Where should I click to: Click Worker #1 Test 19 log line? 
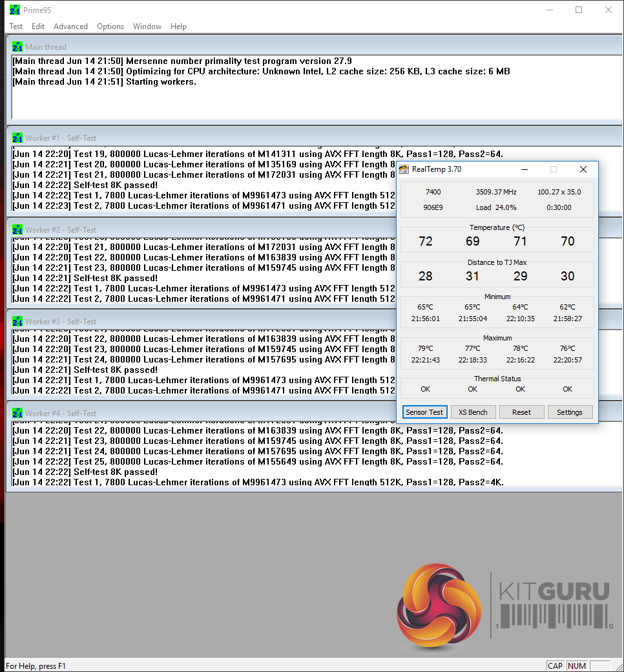[x=258, y=154]
